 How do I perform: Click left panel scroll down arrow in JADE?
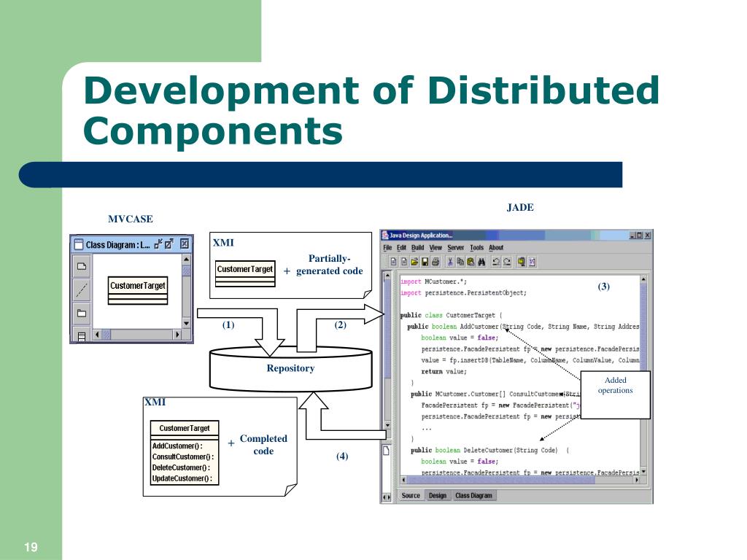(x=387, y=425)
